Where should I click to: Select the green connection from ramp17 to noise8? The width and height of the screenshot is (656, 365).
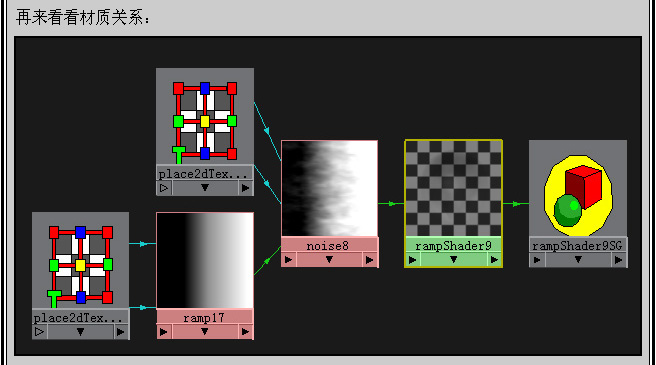pyautogui.click(x=267, y=261)
